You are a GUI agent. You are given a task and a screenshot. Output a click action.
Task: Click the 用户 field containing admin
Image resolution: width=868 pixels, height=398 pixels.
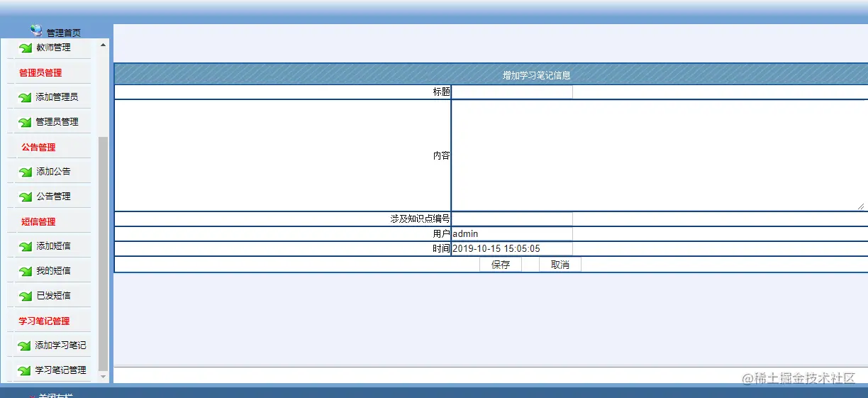point(512,234)
